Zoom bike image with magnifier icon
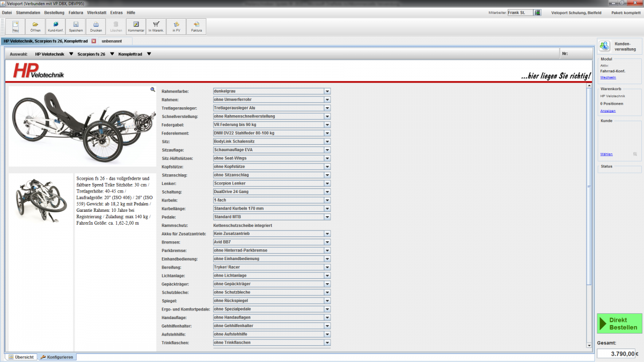The height and width of the screenshot is (362, 644). [152, 90]
